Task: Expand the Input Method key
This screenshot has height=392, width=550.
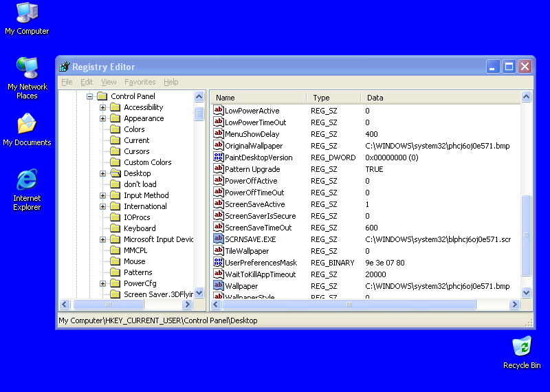Action: pyautogui.click(x=102, y=195)
